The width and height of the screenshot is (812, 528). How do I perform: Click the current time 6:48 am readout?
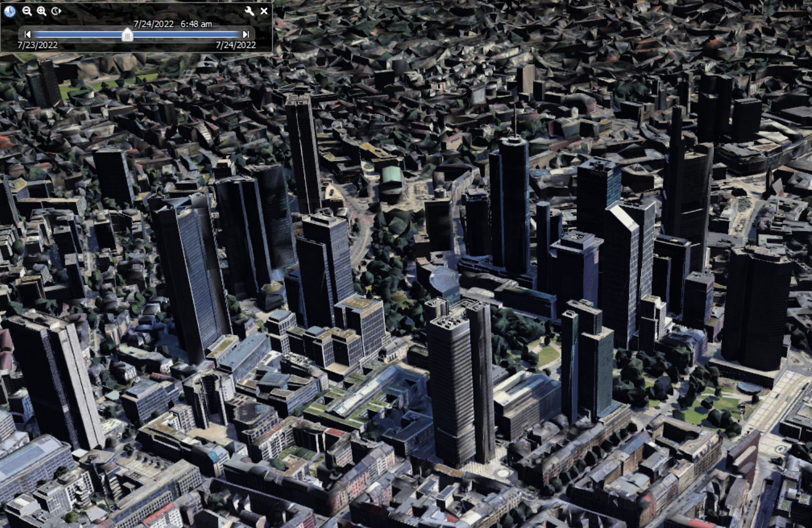pos(196,24)
